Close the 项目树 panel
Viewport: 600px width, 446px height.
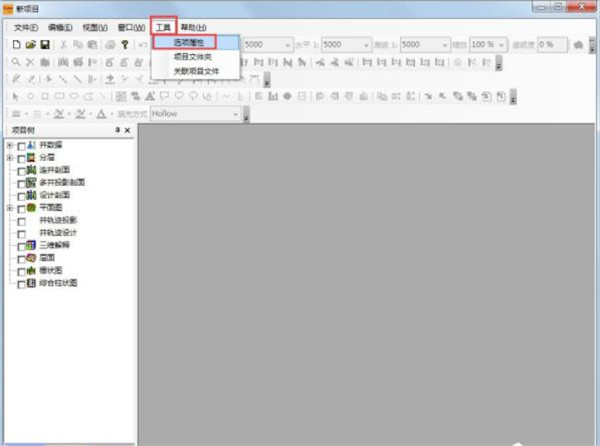[x=127, y=131]
